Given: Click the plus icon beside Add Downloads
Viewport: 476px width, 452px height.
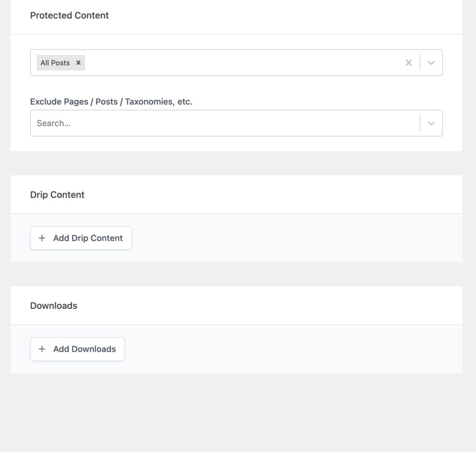Looking at the screenshot, I should [42, 349].
